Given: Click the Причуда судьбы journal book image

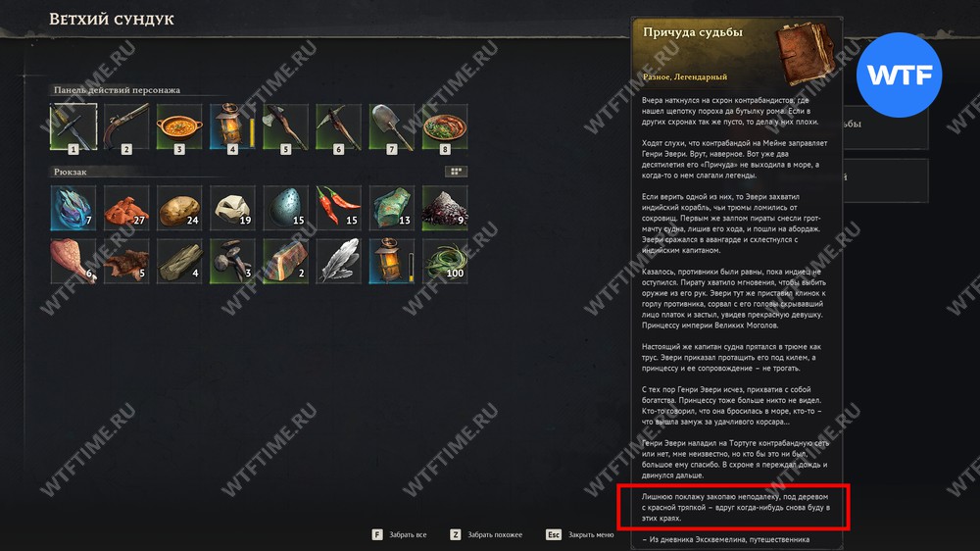Looking at the screenshot, I should (x=805, y=53).
